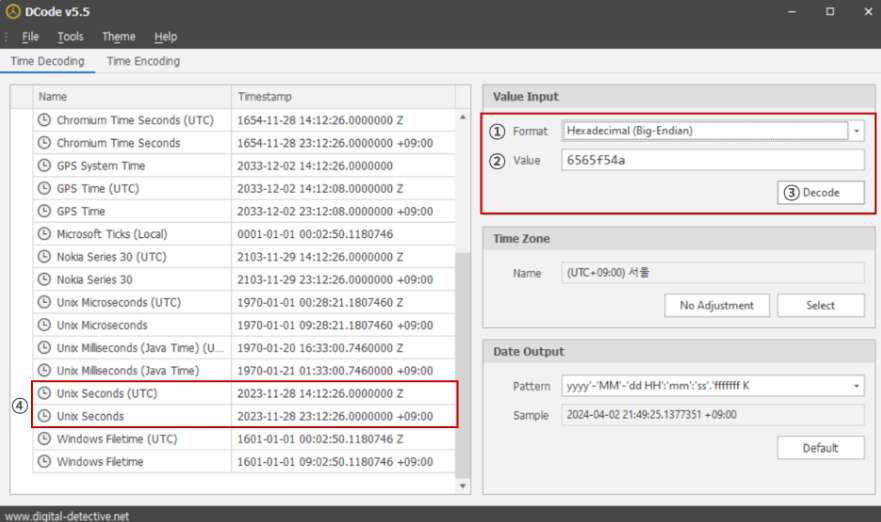881x522 pixels.
Task: Switch to the Time Decoding tab
Action: [x=47, y=61]
